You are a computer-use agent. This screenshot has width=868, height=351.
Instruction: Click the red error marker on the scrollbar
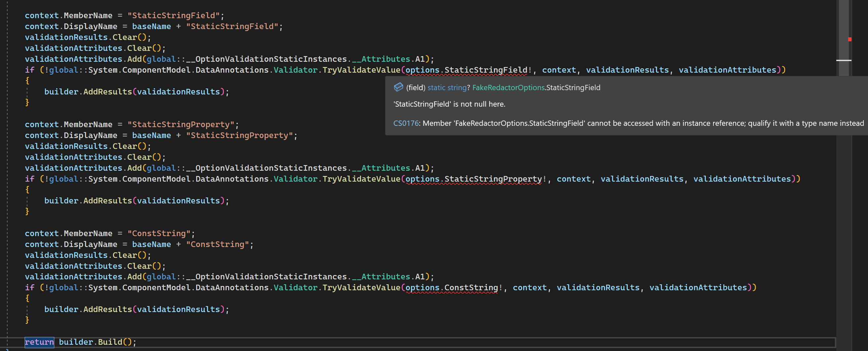[850, 39]
